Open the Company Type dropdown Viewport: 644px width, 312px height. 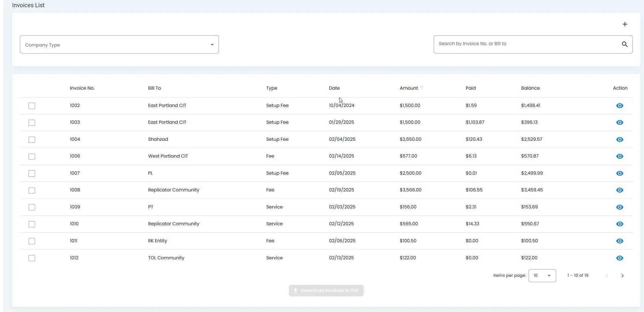click(119, 45)
